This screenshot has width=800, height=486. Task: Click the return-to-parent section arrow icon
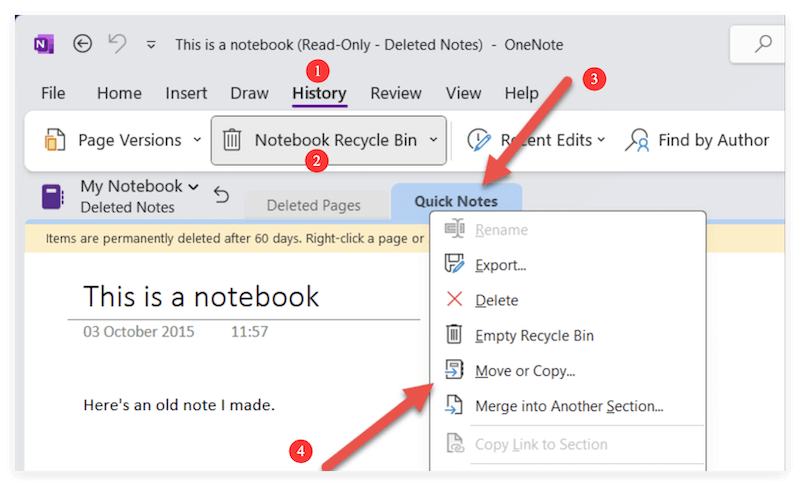pos(221,195)
